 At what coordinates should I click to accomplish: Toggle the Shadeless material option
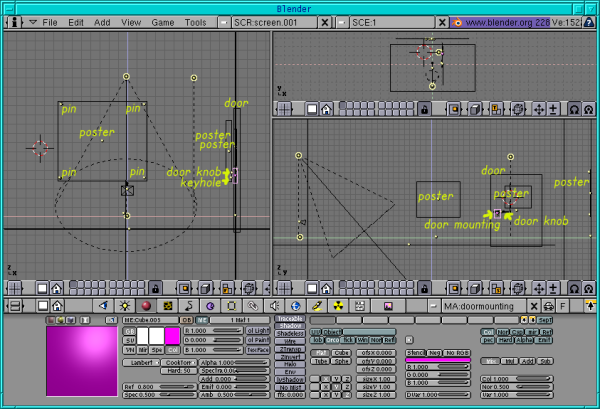click(290, 334)
